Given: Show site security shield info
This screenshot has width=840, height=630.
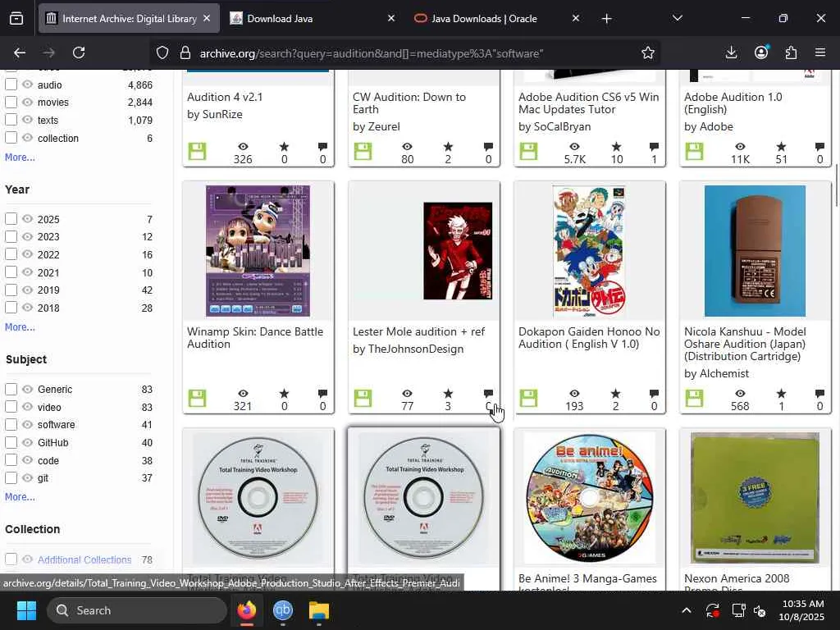Looking at the screenshot, I should pyautogui.click(x=162, y=52).
